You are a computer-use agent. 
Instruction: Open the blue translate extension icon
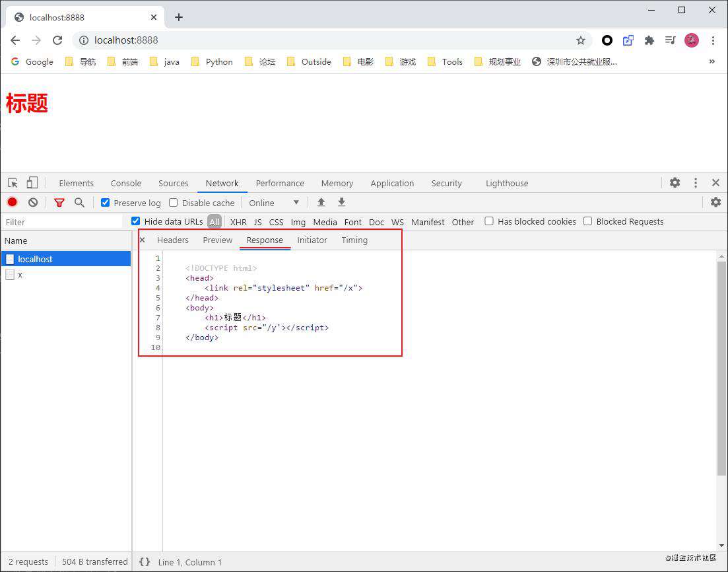tap(628, 40)
